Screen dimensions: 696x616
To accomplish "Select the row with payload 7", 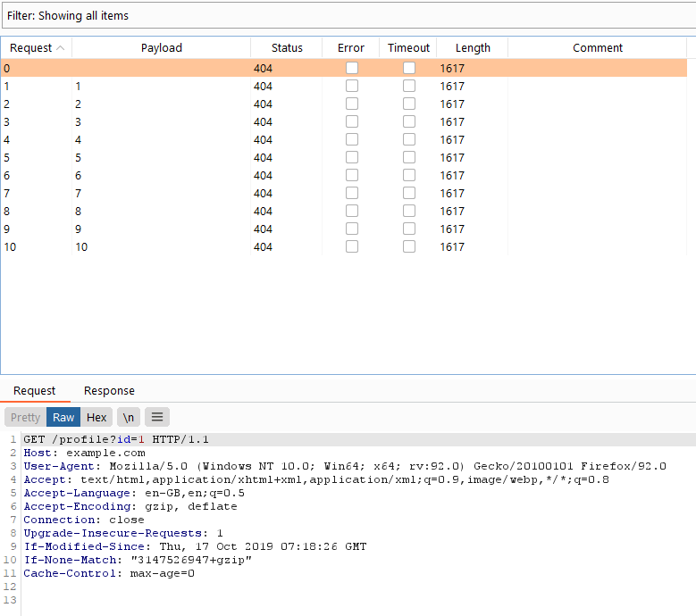I will pos(161,193).
